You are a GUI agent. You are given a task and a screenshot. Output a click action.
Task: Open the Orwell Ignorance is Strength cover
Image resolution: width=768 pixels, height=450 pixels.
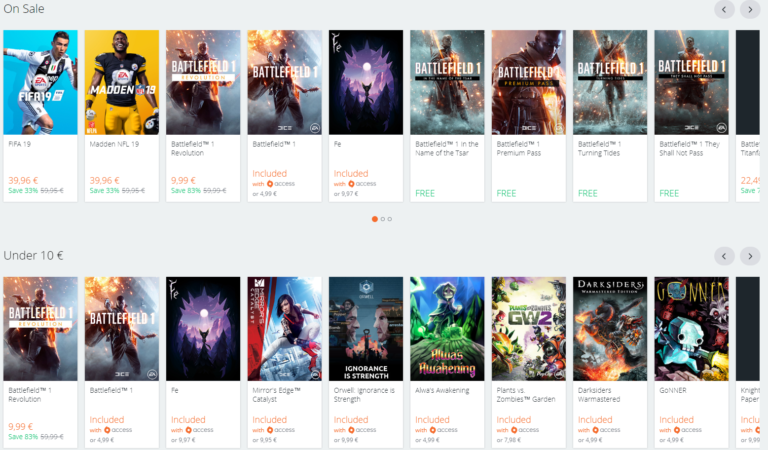tap(366, 329)
